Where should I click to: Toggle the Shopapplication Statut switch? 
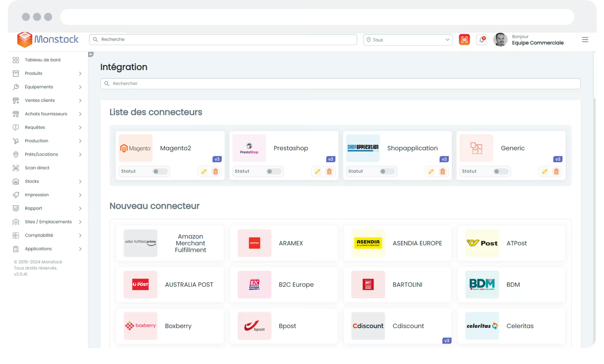click(x=387, y=171)
